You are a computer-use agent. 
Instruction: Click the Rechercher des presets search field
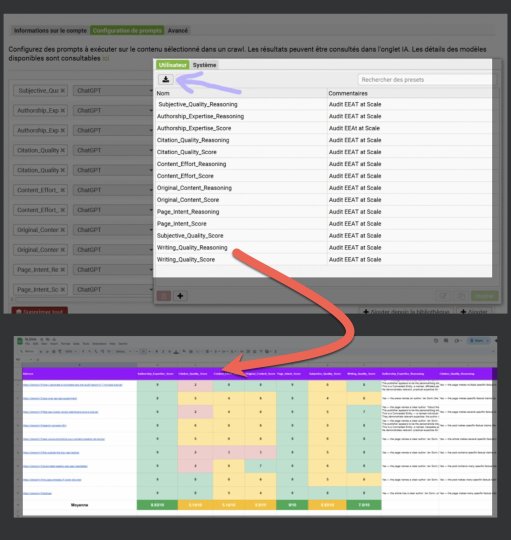click(425, 80)
